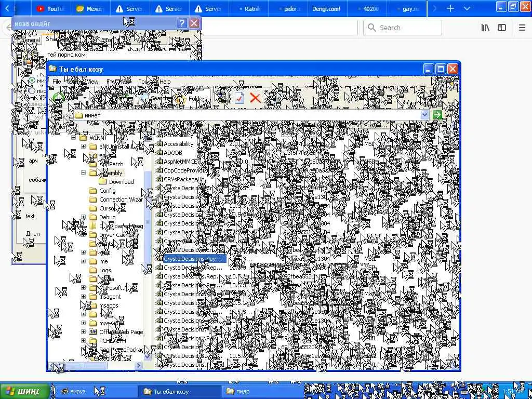The image size is (532, 399).
Task: Click the question mark help button in the dialog
Action: 182,23
